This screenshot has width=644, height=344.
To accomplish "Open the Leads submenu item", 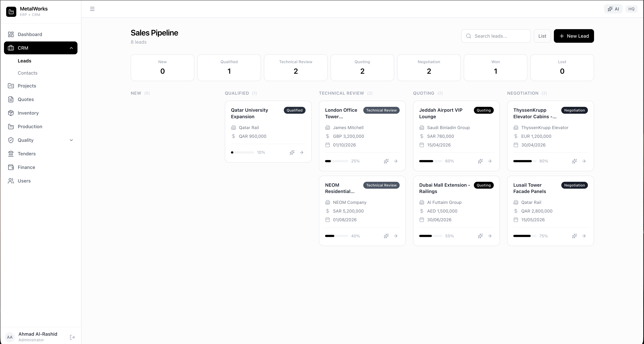I will pyautogui.click(x=24, y=61).
